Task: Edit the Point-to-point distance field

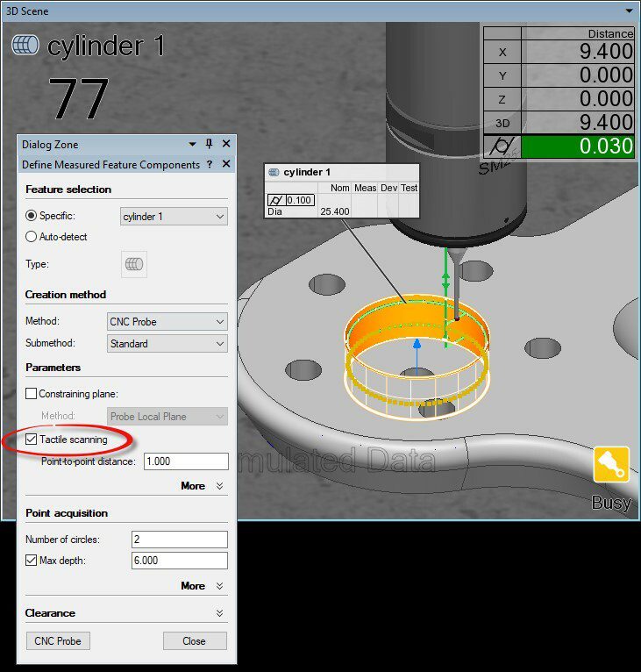Action: (186, 461)
